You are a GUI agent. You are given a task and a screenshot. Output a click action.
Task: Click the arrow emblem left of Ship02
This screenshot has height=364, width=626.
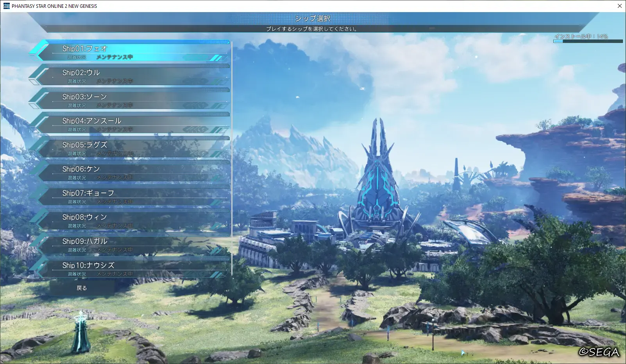[38, 76]
